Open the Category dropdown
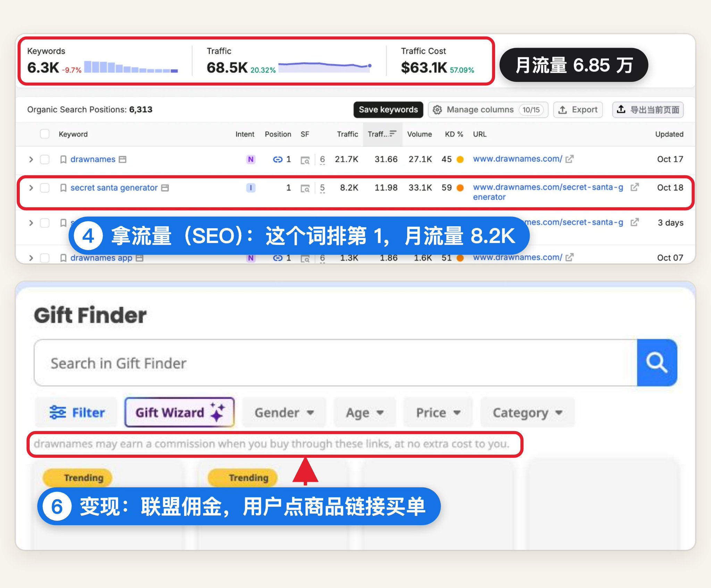 click(527, 412)
